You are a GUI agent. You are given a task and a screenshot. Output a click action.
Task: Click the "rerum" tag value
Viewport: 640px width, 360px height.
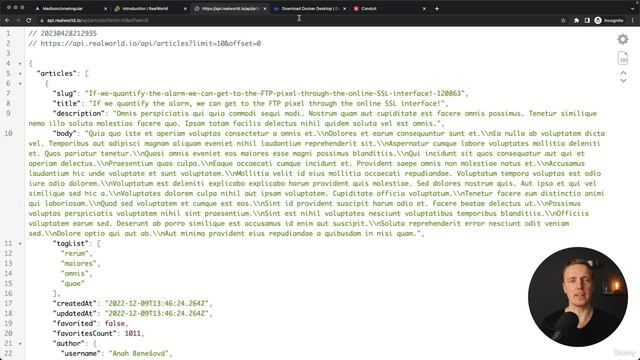click(x=75, y=253)
